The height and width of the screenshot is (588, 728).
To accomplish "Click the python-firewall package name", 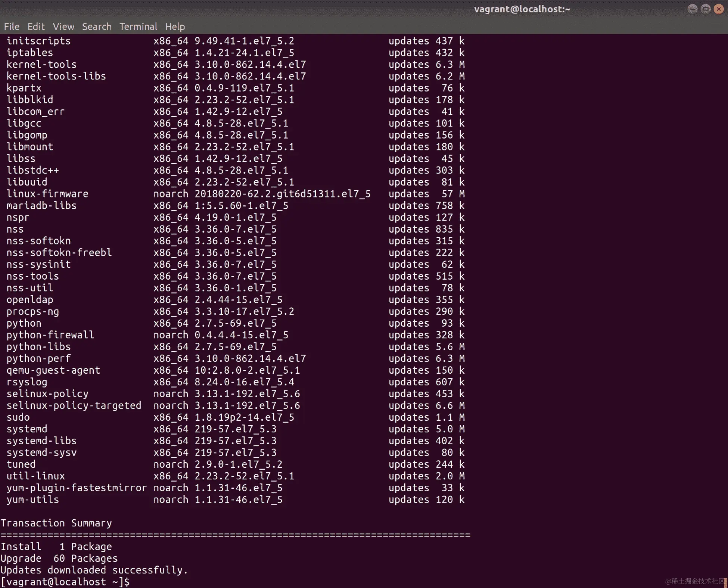I will pyautogui.click(x=50, y=335).
